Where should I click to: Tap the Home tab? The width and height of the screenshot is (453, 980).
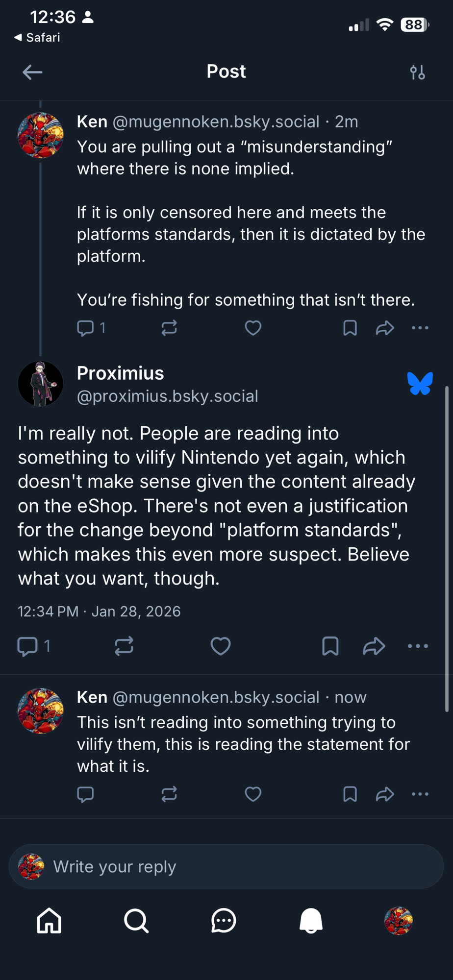49,921
